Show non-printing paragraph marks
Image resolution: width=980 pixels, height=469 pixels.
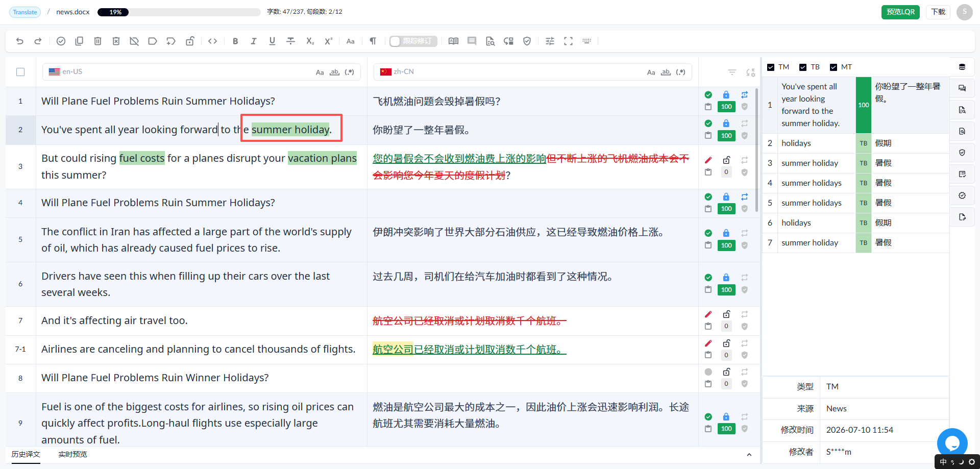[x=373, y=41]
